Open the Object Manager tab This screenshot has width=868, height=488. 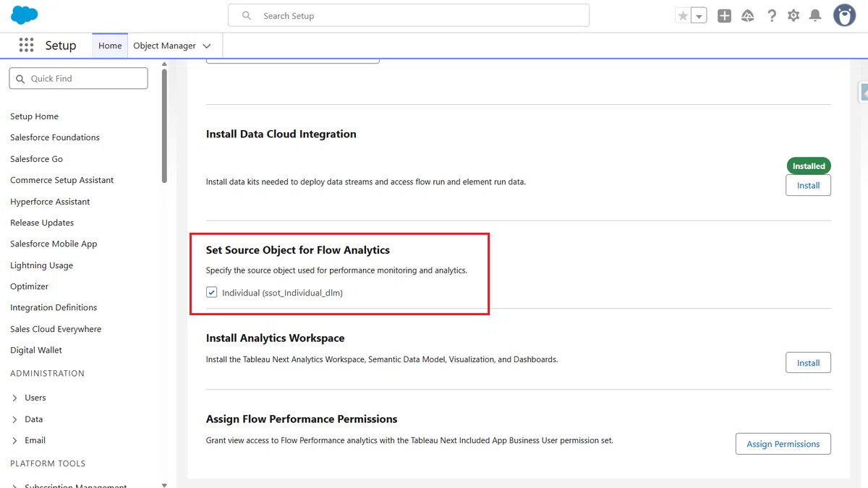tap(164, 46)
